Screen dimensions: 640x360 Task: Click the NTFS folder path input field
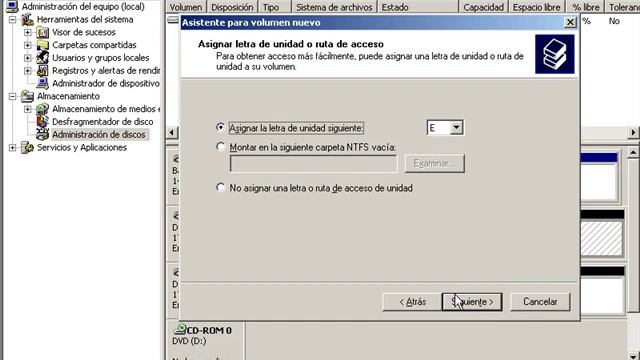pos(313,164)
